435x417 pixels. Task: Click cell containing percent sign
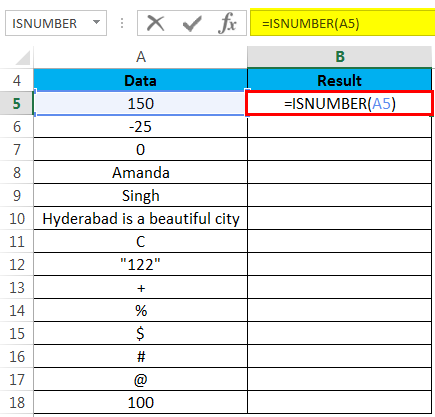tap(141, 310)
